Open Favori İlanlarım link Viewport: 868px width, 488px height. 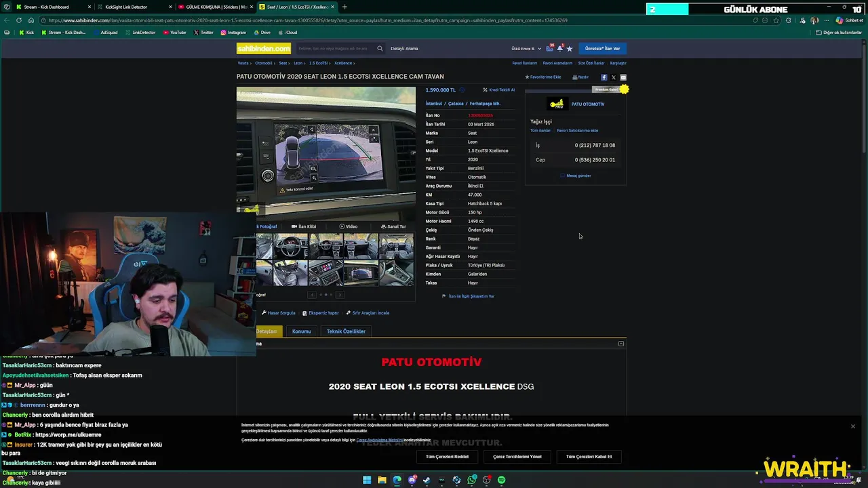pos(524,63)
